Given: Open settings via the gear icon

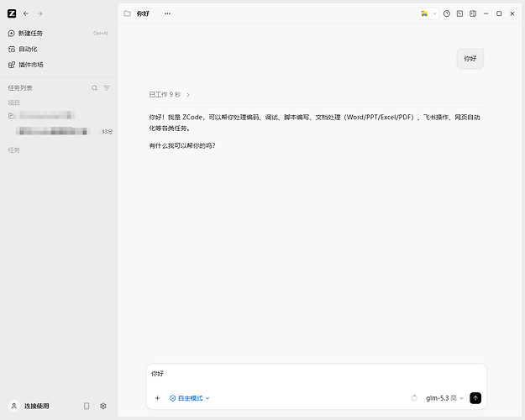Looking at the screenshot, I should tap(103, 406).
